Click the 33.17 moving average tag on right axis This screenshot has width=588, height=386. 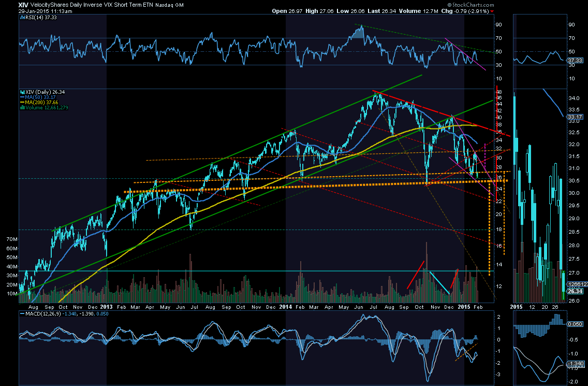[575, 117]
